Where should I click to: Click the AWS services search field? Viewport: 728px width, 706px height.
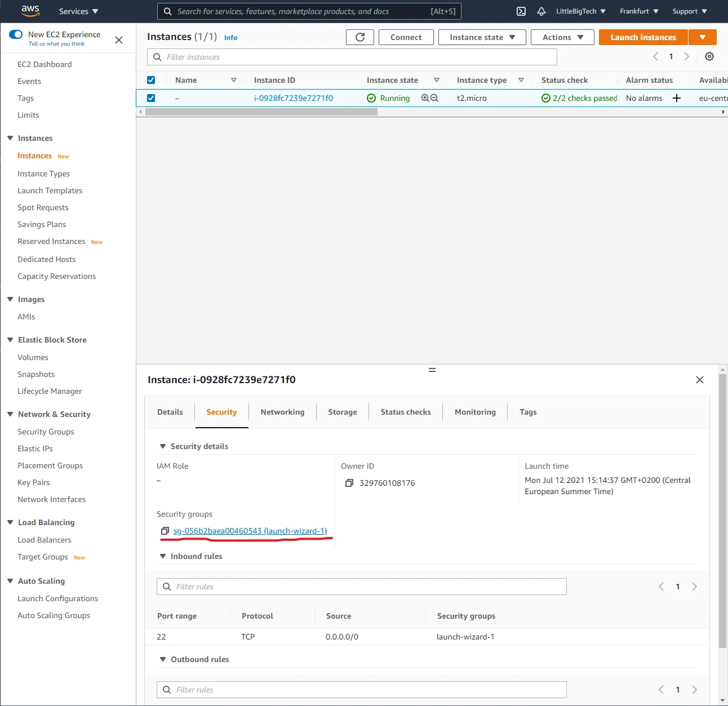[309, 11]
